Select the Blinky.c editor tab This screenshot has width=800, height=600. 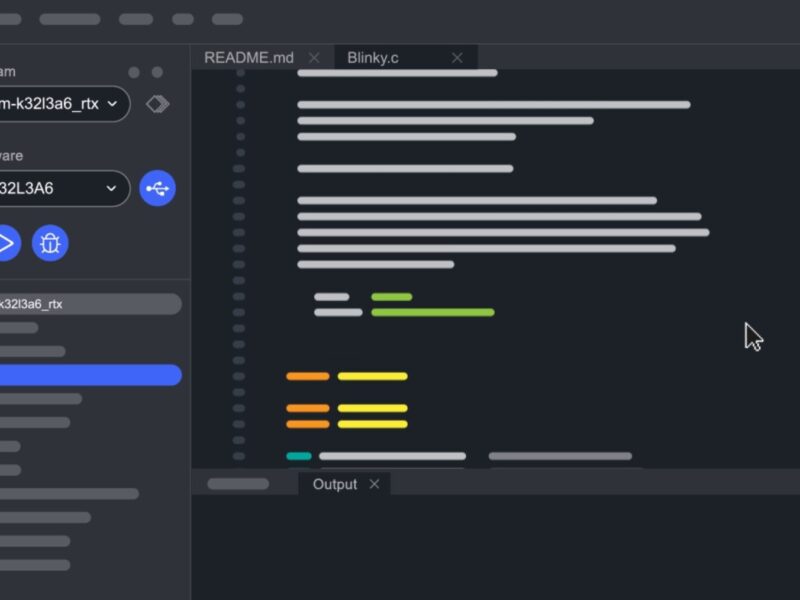click(373, 58)
